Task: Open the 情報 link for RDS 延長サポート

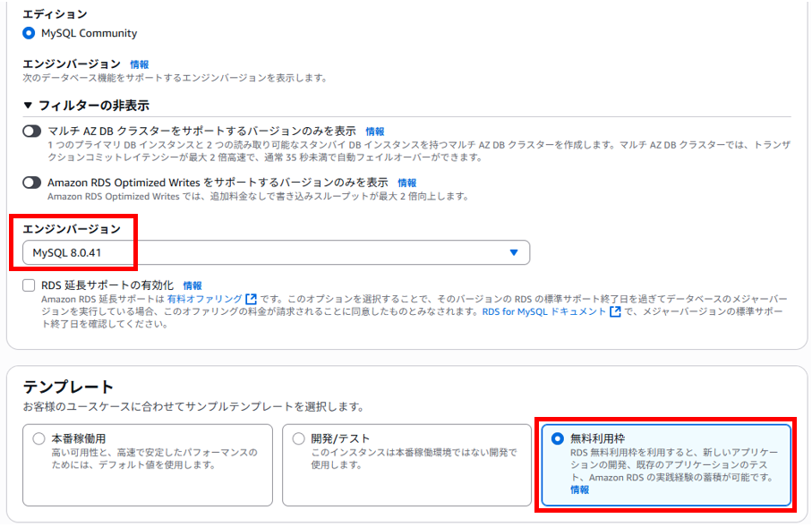Action: click(x=192, y=285)
